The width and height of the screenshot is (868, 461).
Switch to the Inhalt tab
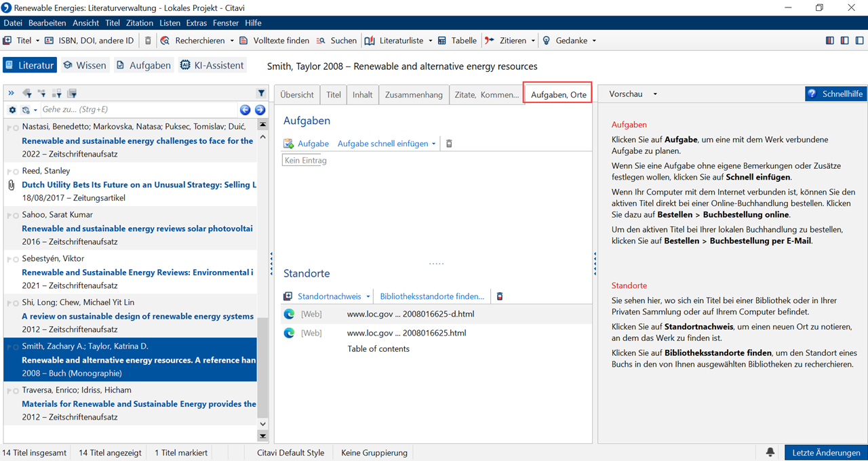[362, 95]
